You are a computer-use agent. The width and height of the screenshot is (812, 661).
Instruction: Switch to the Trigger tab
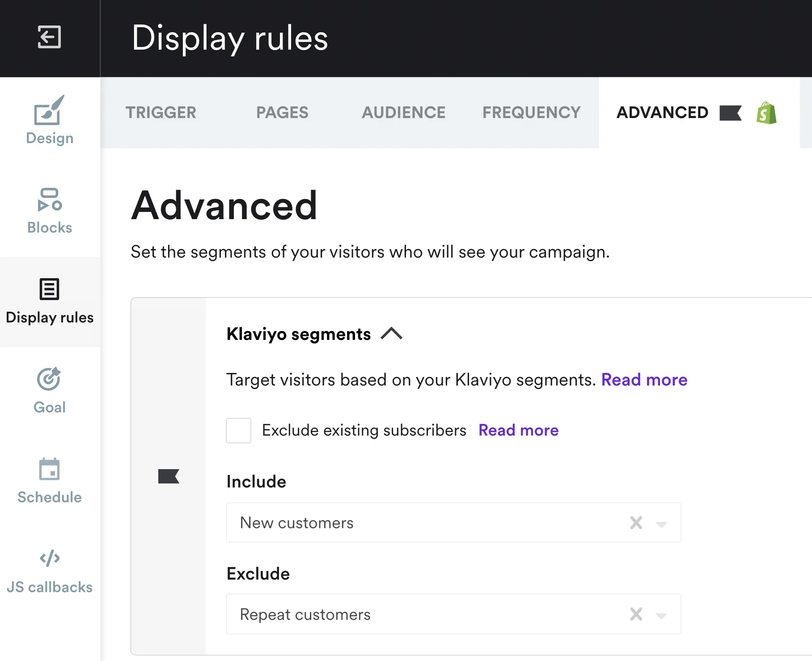pyautogui.click(x=161, y=112)
